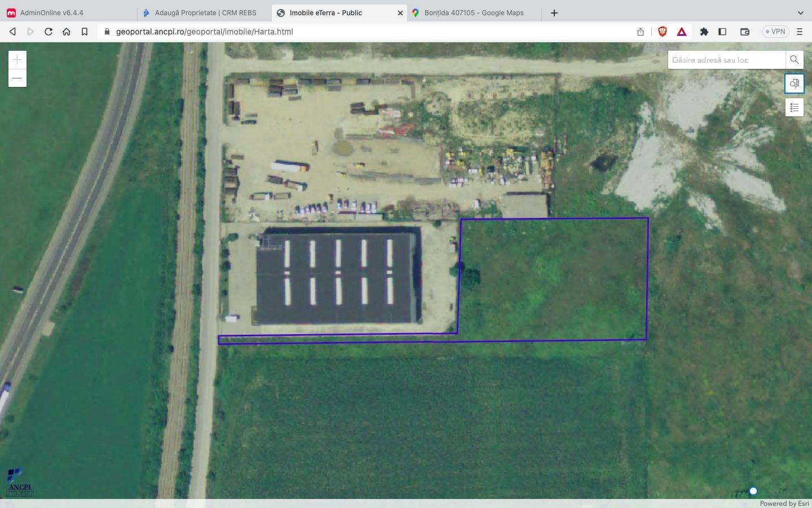
Task: Toggle the browser sidebar panel
Action: [x=722, y=32]
